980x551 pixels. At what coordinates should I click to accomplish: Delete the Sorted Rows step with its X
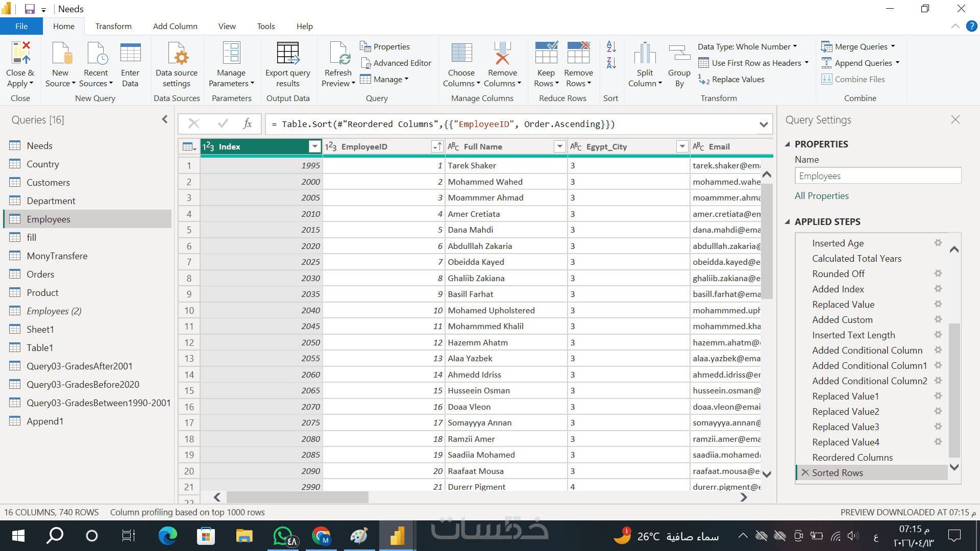pyautogui.click(x=805, y=472)
